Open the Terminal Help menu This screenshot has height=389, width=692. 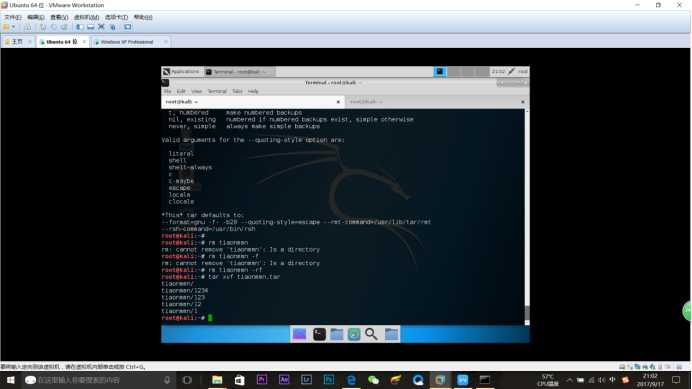253,91
